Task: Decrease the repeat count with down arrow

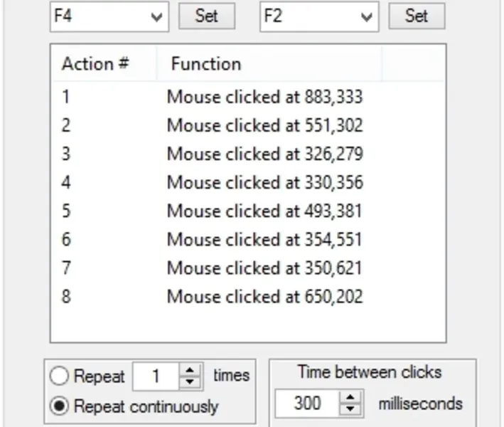Action: 189,381
